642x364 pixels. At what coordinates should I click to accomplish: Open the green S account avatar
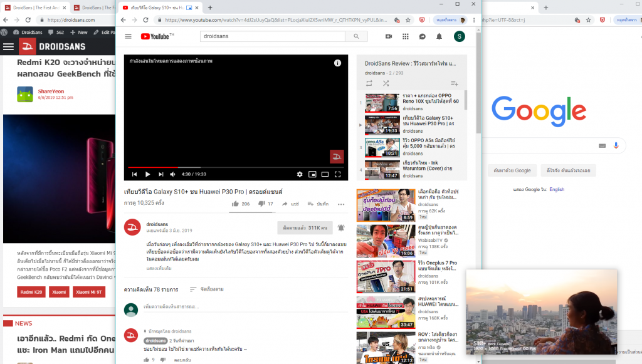coord(460,36)
